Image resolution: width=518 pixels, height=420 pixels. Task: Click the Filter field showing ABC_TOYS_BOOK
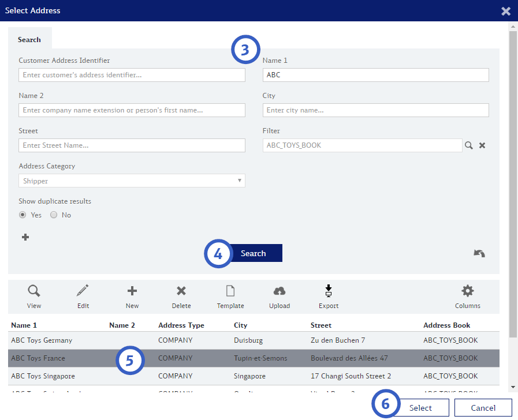click(363, 145)
